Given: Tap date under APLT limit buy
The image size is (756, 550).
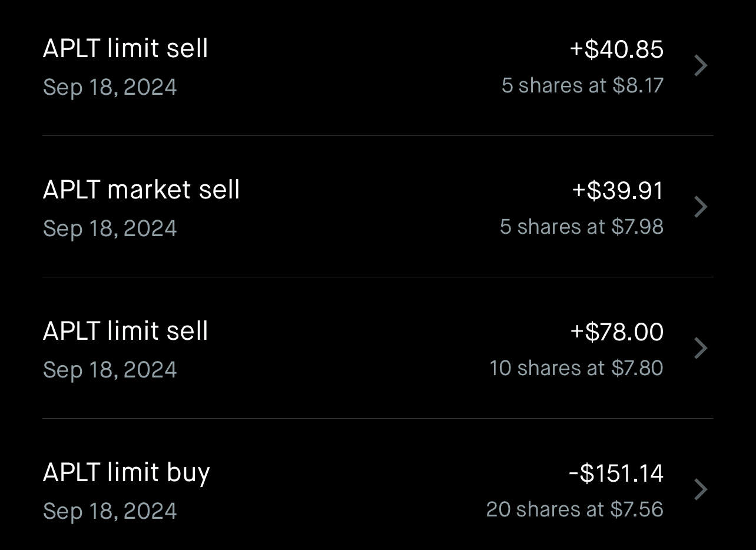Looking at the screenshot, I should point(110,511).
